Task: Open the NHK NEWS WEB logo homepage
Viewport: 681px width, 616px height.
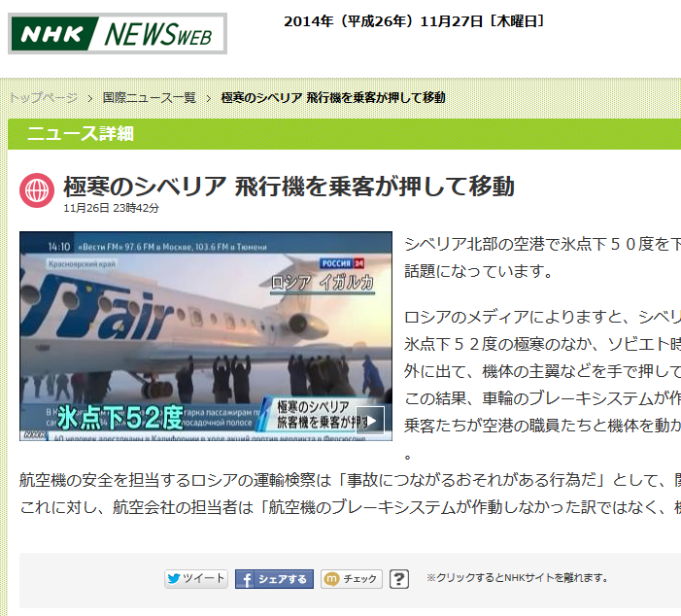Action: click(118, 33)
